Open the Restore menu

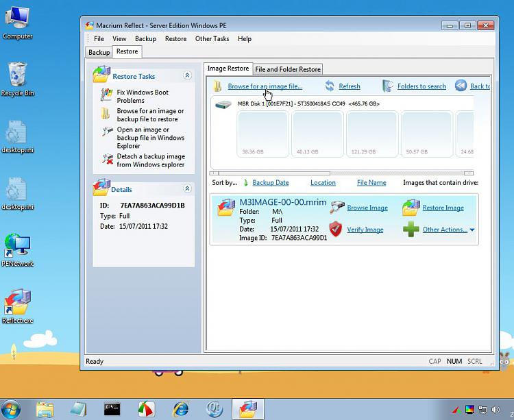[175, 38]
